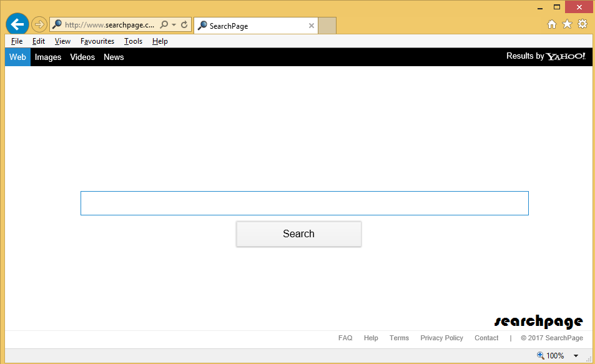Click the Forward navigation arrow
The height and width of the screenshot is (364, 595).
[x=39, y=25]
